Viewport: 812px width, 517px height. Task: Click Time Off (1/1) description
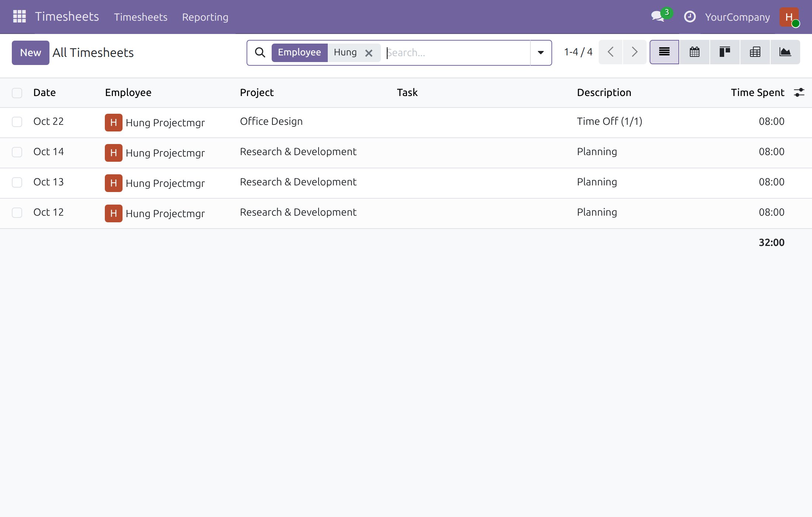tap(609, 121)
